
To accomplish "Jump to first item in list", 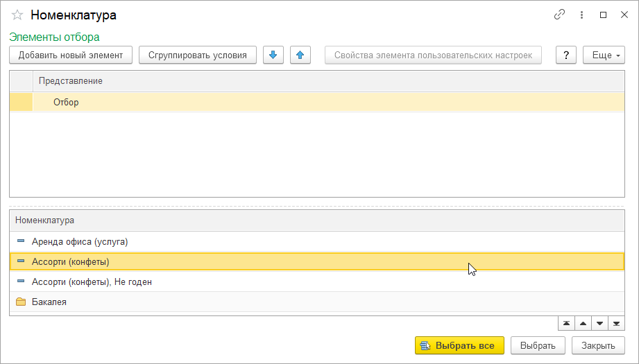I will [x=566, y=324].
